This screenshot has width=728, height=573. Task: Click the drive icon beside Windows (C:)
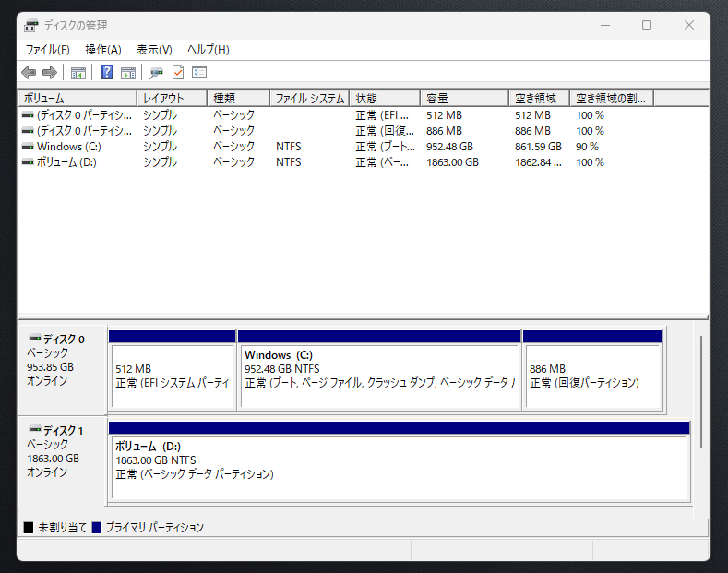pos(28,147)
